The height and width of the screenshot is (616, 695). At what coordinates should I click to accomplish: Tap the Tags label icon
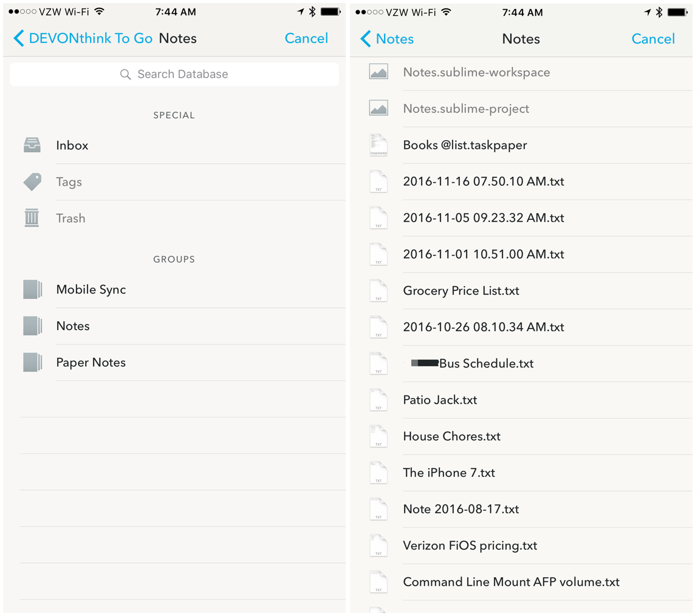[32, 182]
